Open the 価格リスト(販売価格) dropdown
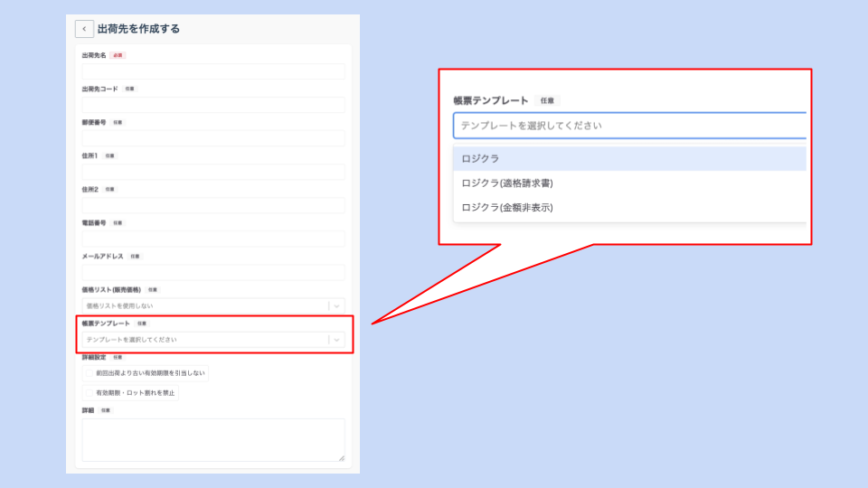Screen dimensions: 868x488 tap(213, 306)
